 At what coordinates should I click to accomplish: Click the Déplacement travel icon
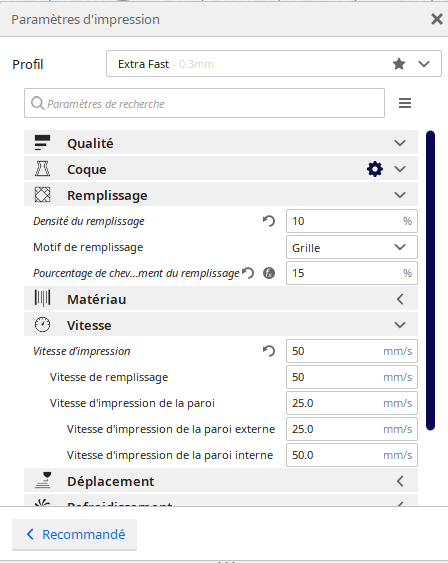43,480
